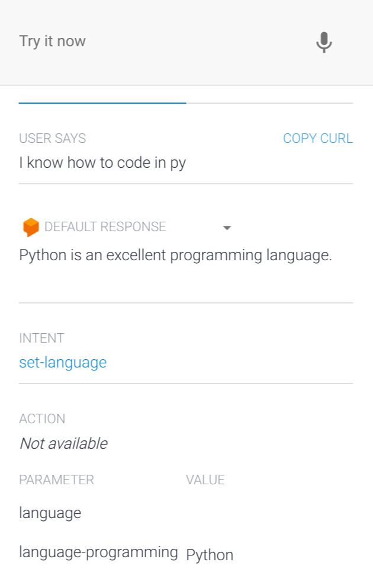Select the 'language-programming' parameter name
Image resolution: width=373 pixels, height=588 pixels.
pos(98,552)
